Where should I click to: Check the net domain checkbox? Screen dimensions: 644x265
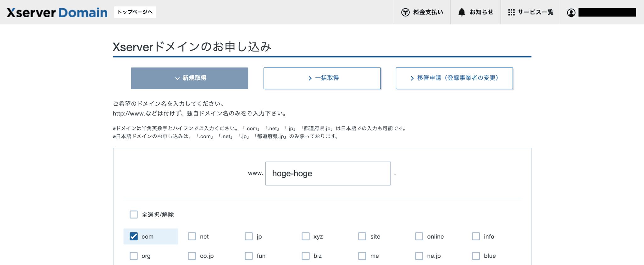[x=192, y=236]
